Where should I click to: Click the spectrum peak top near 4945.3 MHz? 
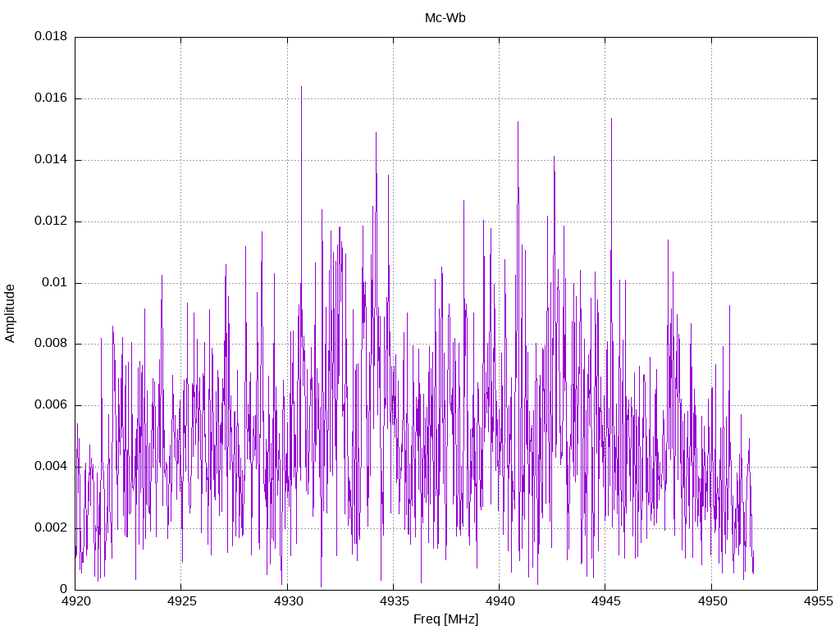click(611, 120)
